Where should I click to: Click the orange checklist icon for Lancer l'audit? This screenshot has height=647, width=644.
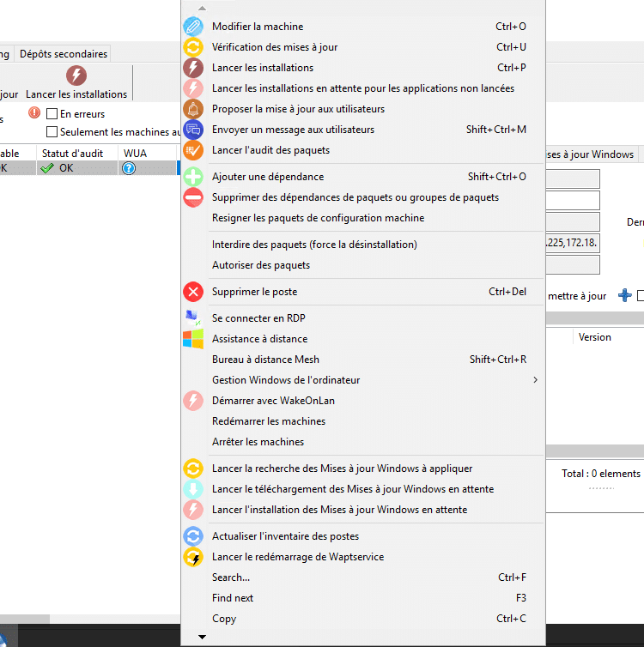pyautogui.click(x=193, y=150)
